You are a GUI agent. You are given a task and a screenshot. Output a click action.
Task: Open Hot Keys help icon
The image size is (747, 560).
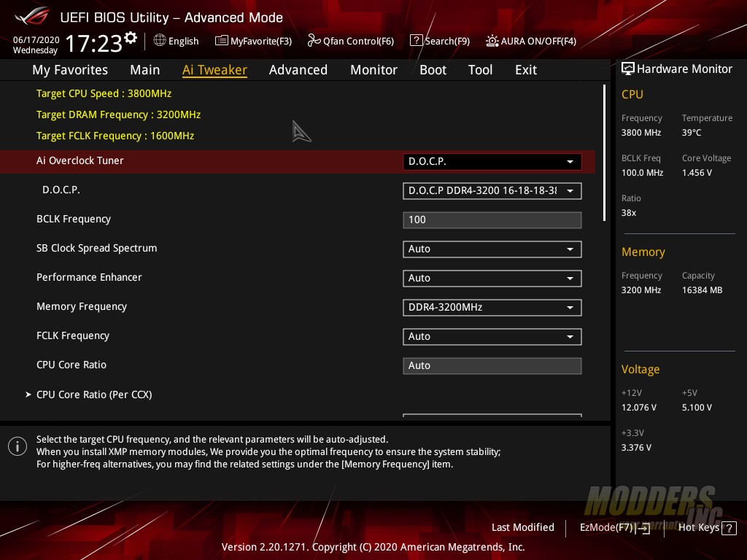(728, 528)
